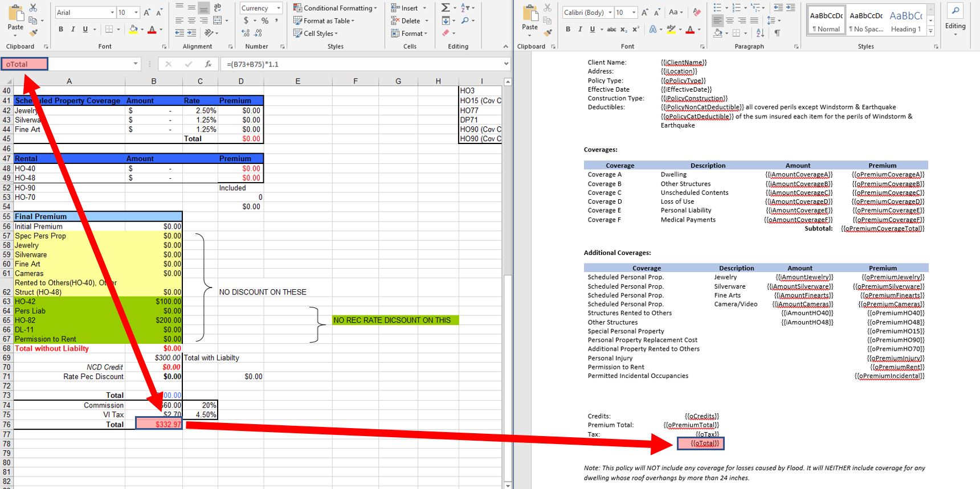
Task: Expand the Excel formula bar
Action: click(x=506, y=64)
